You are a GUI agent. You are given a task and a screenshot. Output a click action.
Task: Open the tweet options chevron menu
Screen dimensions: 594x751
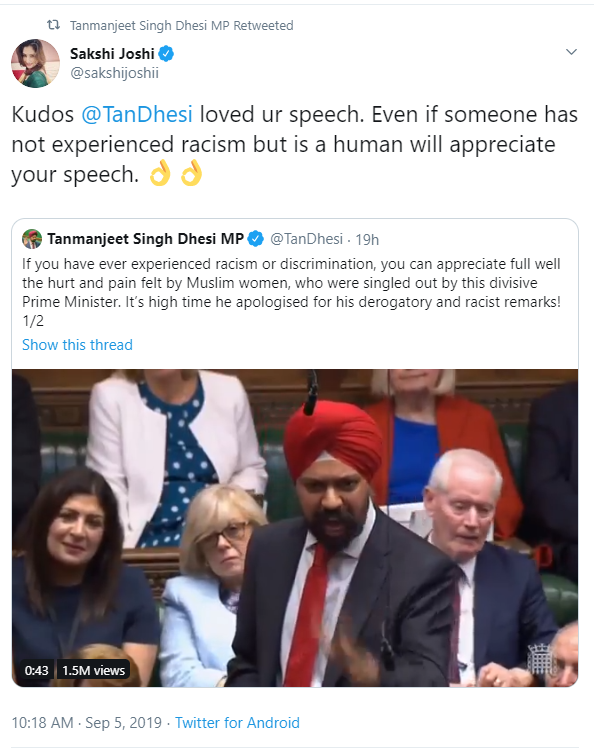pyautogui.click(x=571, y=52)
